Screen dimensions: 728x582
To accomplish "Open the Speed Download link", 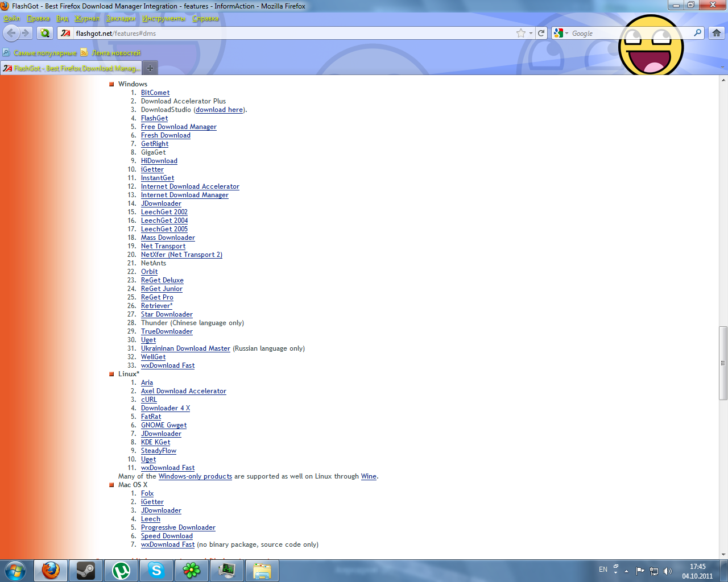I will [x=167, y=536].
